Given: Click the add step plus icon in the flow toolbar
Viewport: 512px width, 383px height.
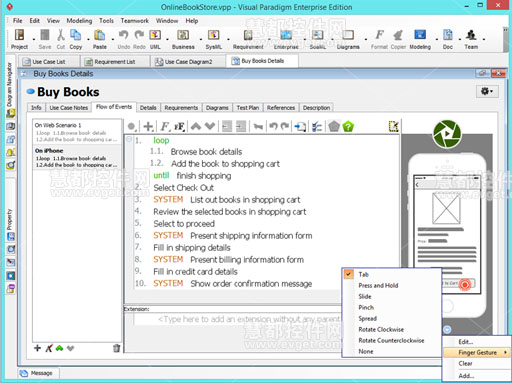Looking at the screenshot, I should pyautogui.click(x=148, y=126).
